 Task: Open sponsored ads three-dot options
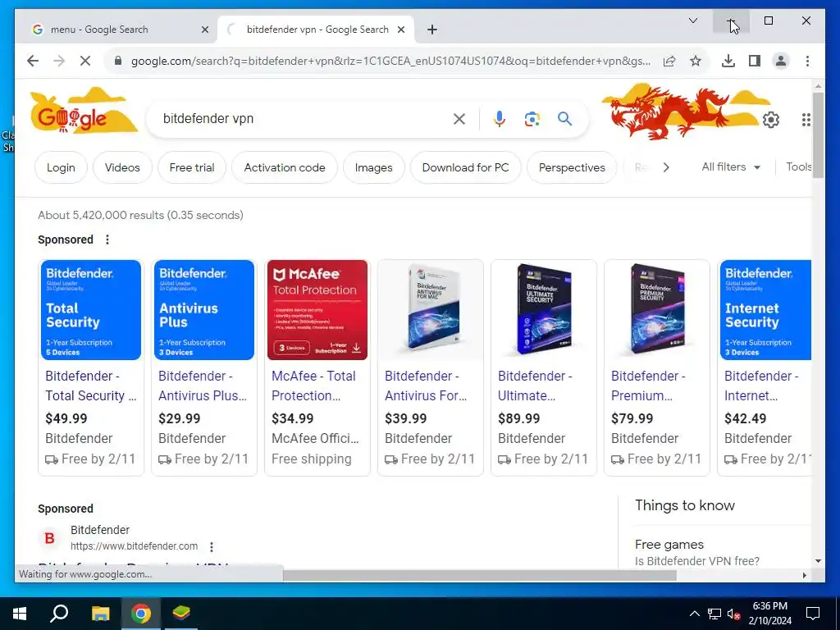pos(107,240)
